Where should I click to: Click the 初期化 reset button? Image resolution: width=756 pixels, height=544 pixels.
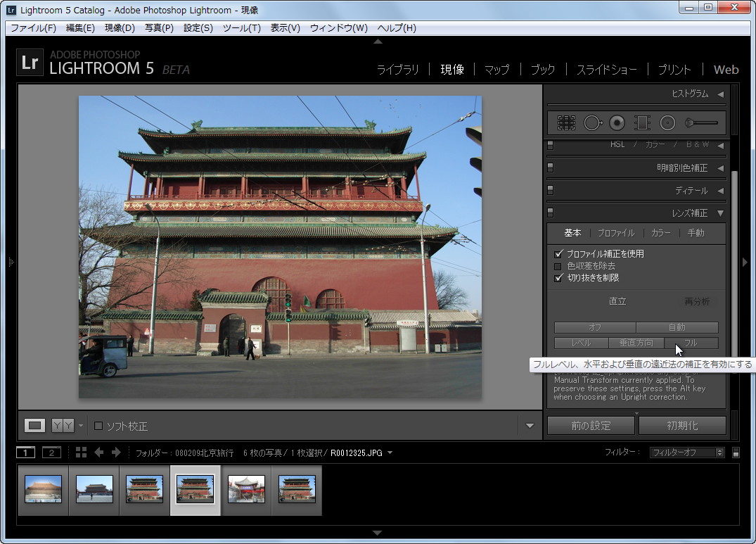[682, 425]
